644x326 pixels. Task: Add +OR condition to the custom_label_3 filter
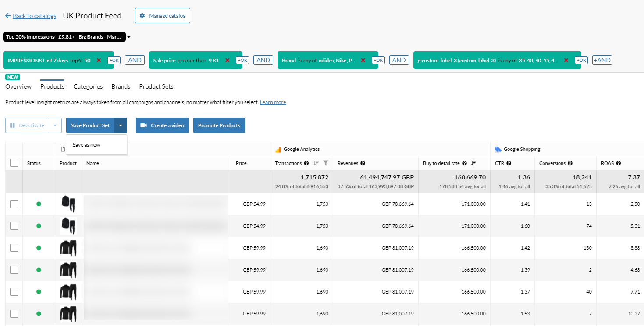click(x=581, y=60)
